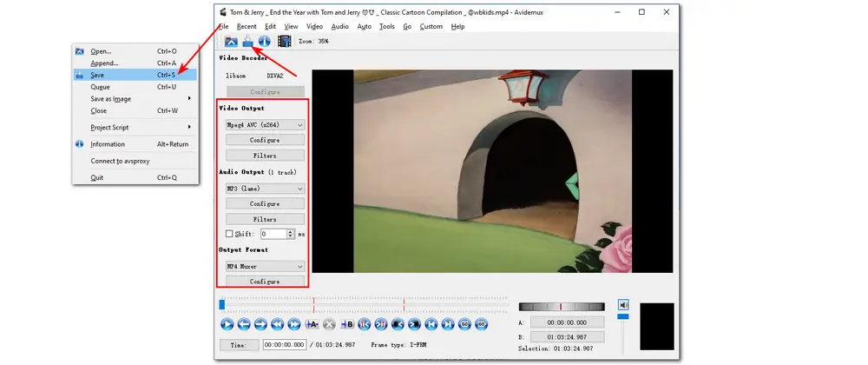The height and width of the screenshot is (365, 868).
Task: Choose Quit in the File dropdown
Action: [135, 178]
